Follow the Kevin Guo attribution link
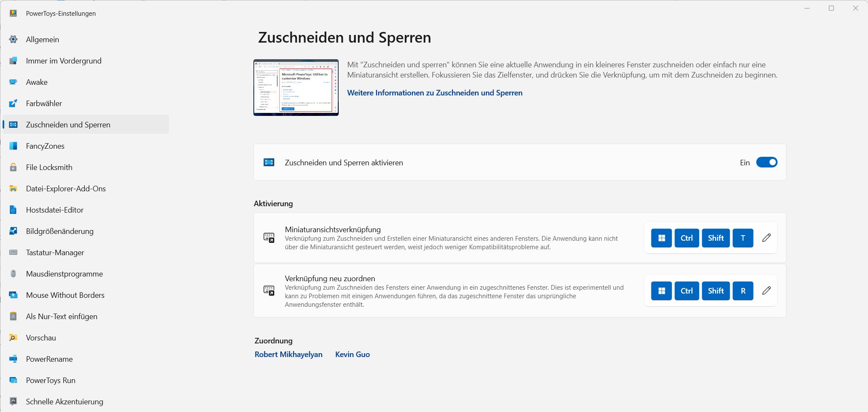Image resolution: width=868 pixels, height=412 pixels. tap(352, 354)
